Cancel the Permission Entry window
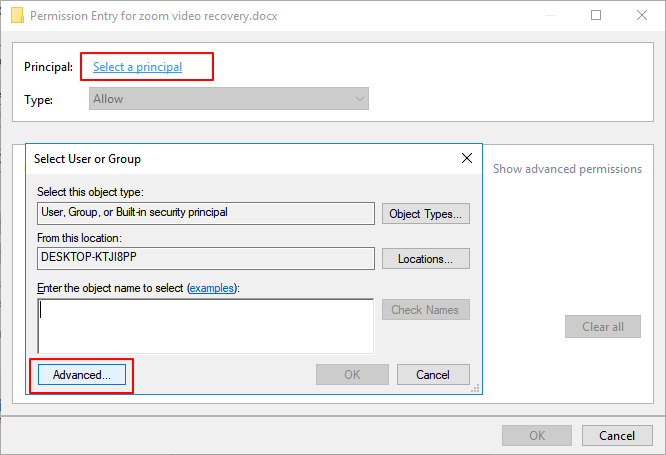 click(617, 436)
